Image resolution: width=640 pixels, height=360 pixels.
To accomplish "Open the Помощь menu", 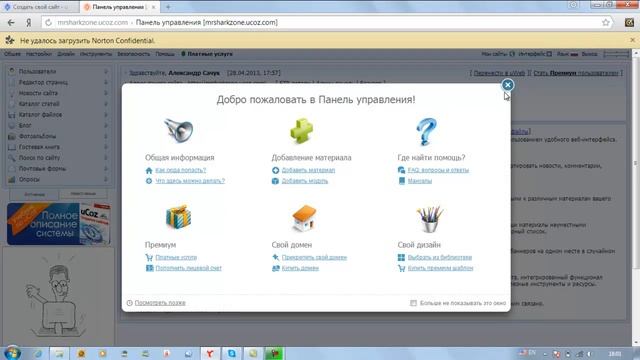I will click(x=165, y=54).
